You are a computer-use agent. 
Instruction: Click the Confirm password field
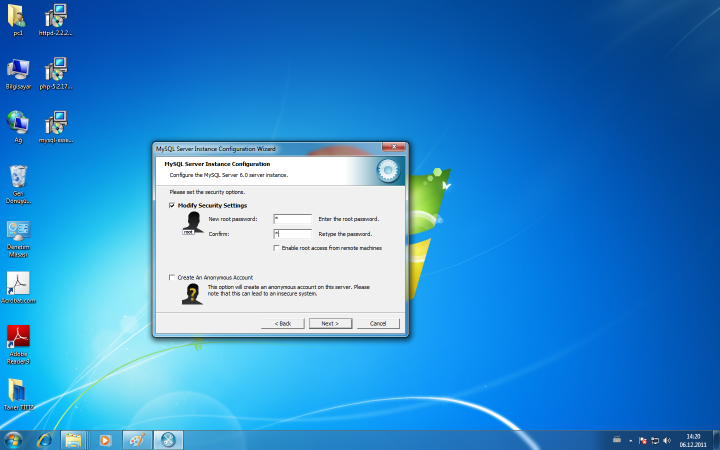tap(292, 233)
